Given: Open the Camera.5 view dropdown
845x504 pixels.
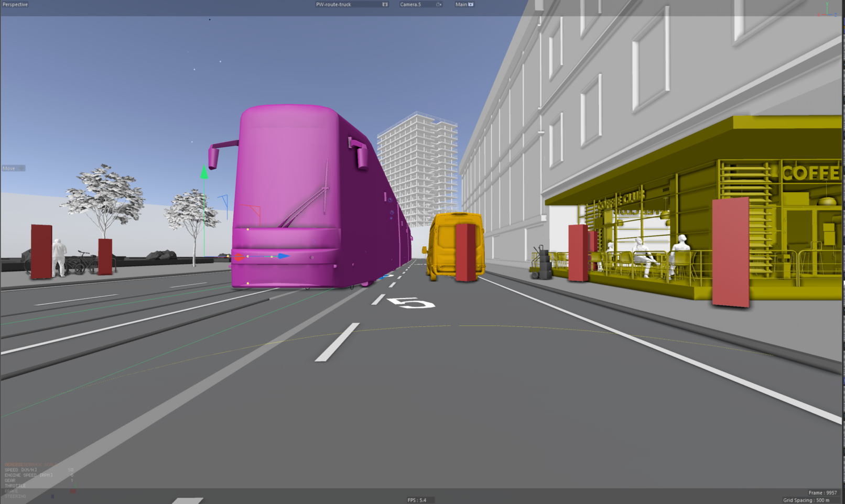Looking at the screenshot, I should pyautogui.click(x=411, y=4).
